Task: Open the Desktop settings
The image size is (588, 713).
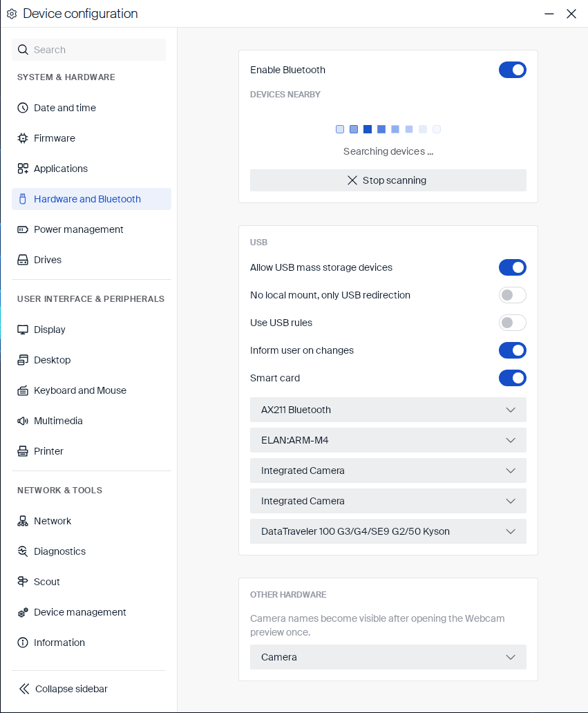Action: click(x=91, y=360)
